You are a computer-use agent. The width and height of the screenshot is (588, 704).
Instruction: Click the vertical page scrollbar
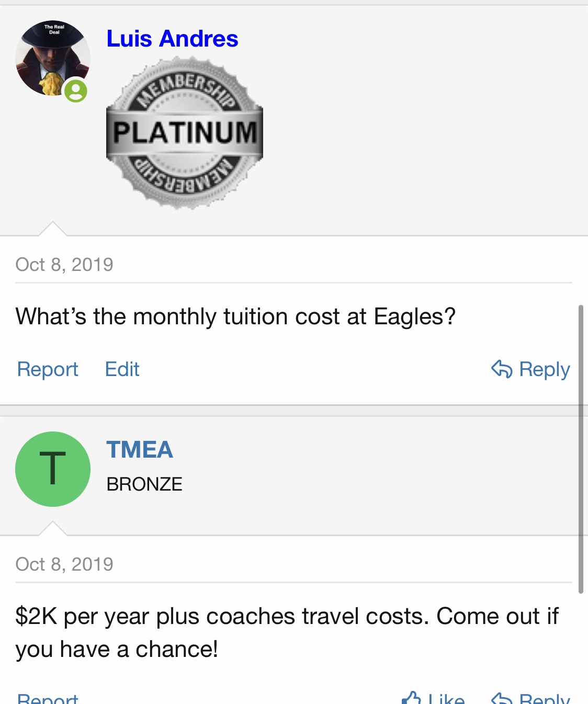coord(581,449)
